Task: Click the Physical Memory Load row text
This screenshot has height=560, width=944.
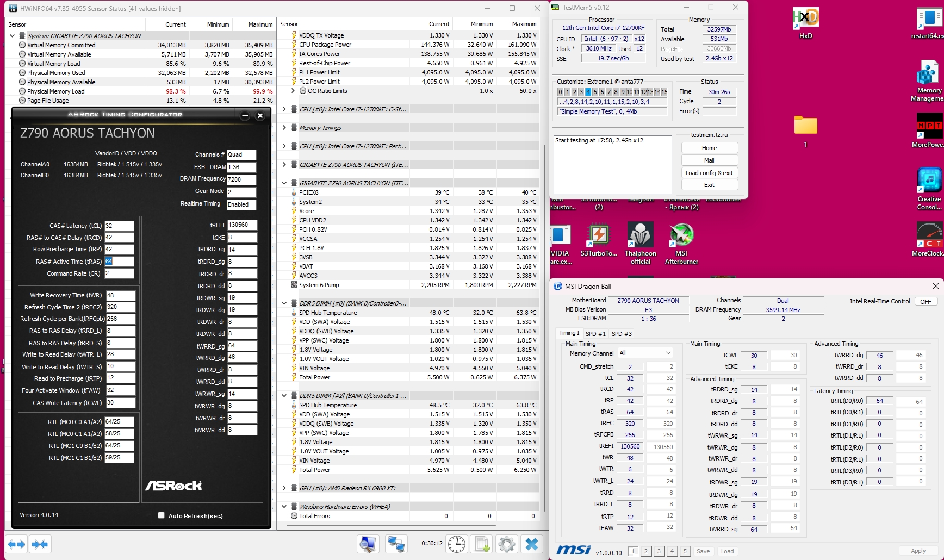Action: 56,91
